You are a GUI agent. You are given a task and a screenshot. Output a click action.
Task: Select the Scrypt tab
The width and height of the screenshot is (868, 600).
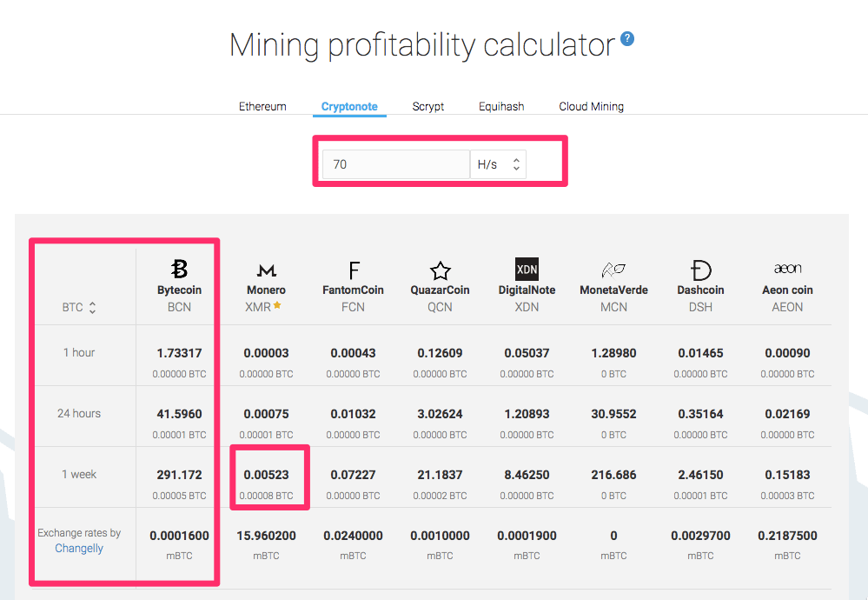[428, 106]
